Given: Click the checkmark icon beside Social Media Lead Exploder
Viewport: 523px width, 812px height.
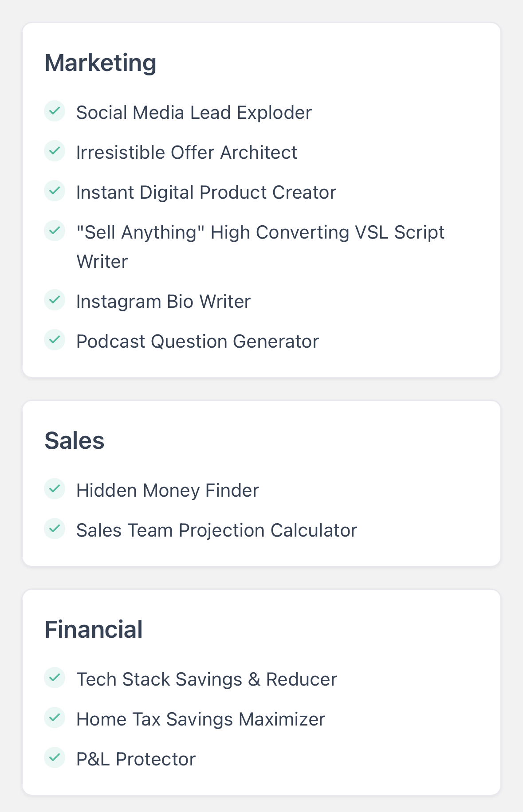Looking at the screenshot, I should pos(55,111).
